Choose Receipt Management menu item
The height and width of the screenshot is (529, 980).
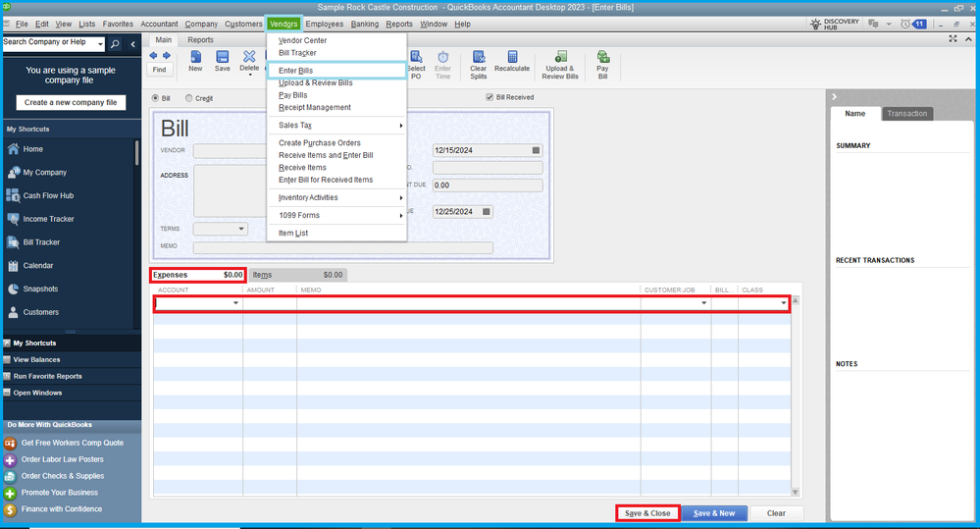point(314,108)
